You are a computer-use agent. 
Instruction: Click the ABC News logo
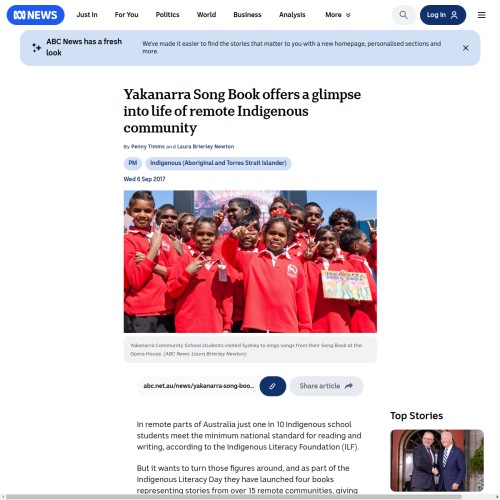(x=35, y=15)
